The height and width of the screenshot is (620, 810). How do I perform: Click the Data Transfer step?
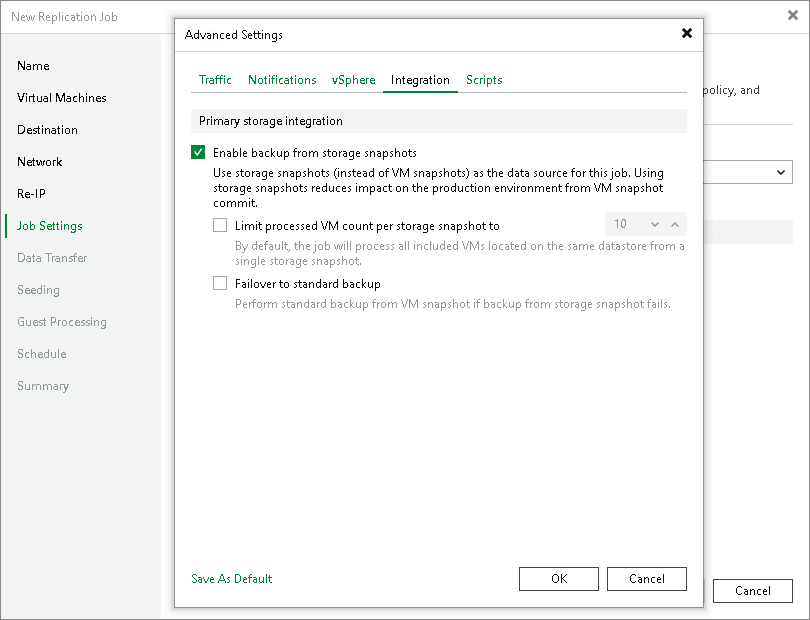tap(52, 258)
